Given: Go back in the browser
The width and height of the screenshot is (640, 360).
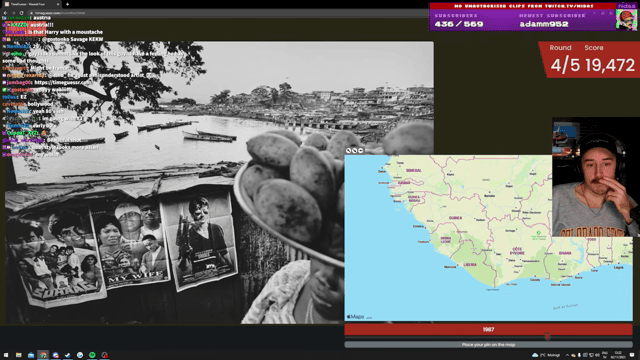Looking at the screenshot, I should pyautogui.click(x=5, y=13).
